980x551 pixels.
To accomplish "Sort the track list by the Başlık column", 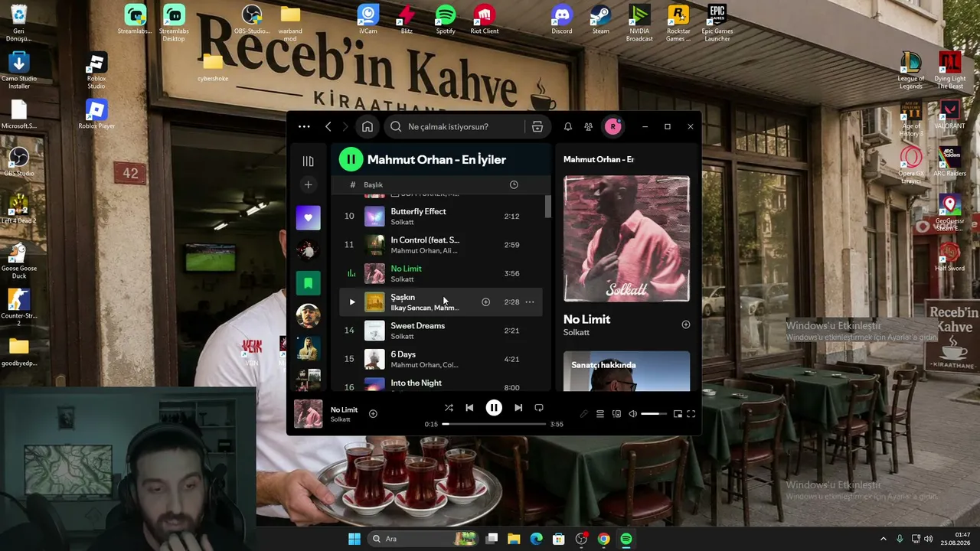I will (373, 184).
